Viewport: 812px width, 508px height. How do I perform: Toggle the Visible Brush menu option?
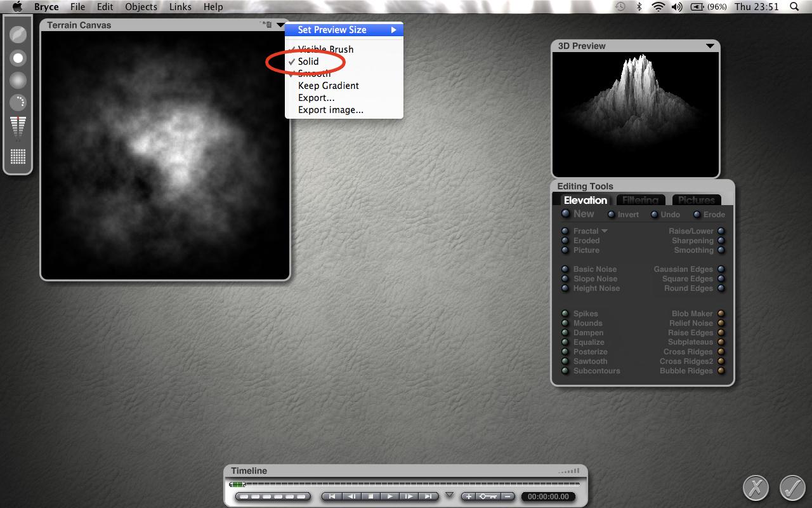[344, 49]
